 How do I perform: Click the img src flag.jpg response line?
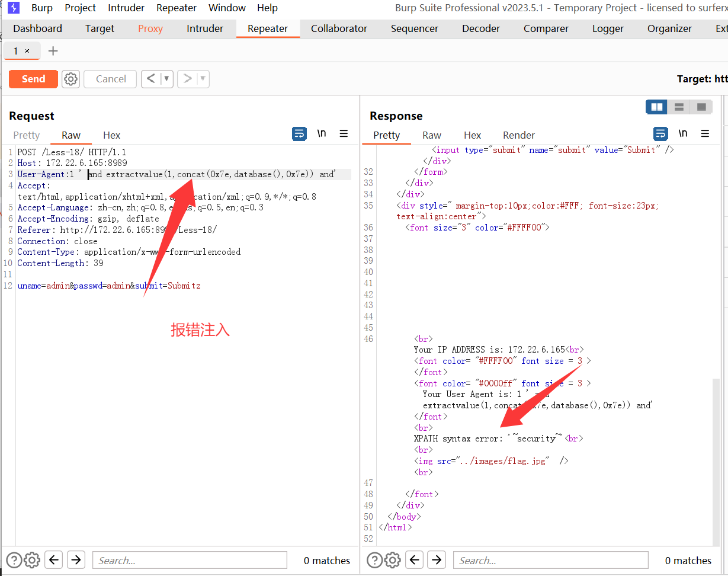click(491, 460)
